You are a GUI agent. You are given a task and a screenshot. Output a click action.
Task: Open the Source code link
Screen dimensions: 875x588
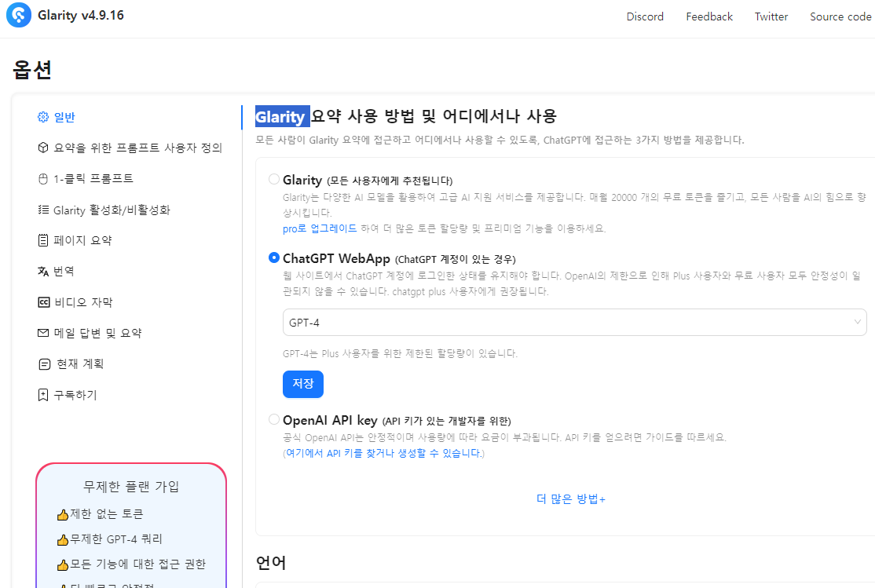click(840, 16)
